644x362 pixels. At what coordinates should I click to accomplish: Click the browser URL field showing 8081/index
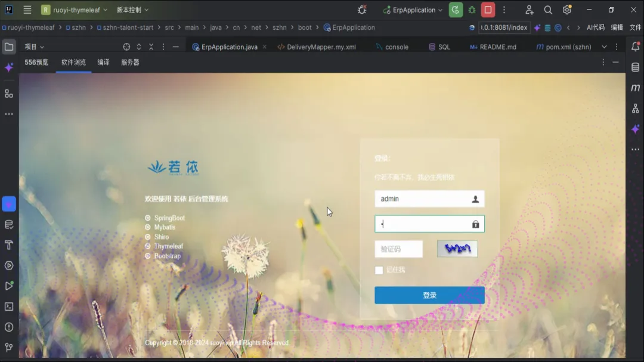[x=503, y=27]
